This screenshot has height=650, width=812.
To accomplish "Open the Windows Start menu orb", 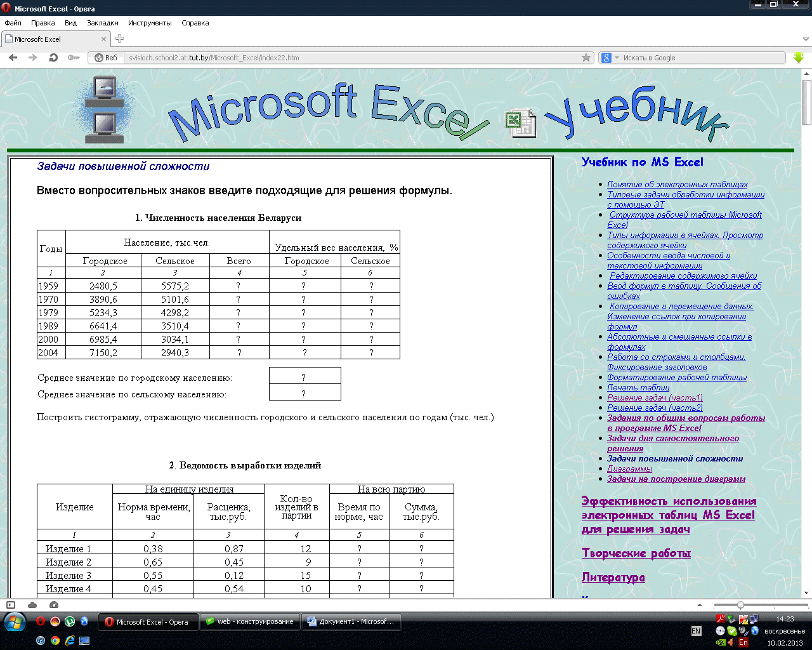I will click(x=15, y=622).
